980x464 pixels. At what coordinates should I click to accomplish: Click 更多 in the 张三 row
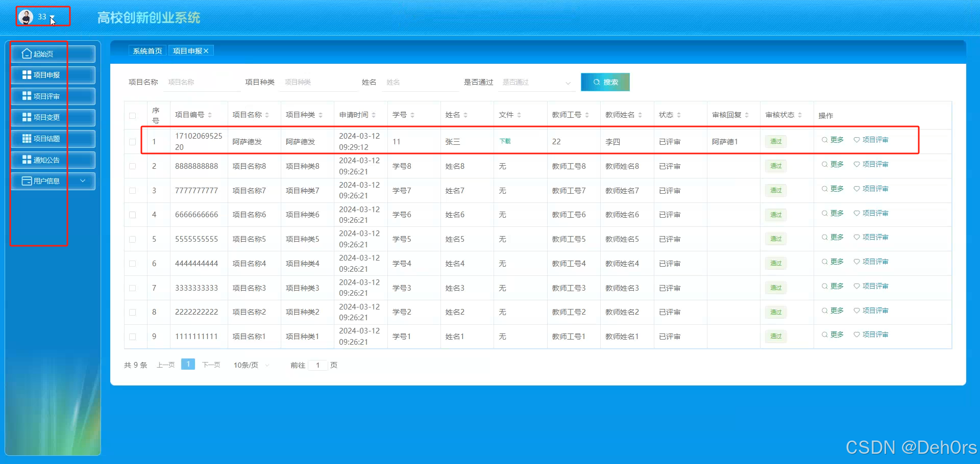[x=832, y=140]
